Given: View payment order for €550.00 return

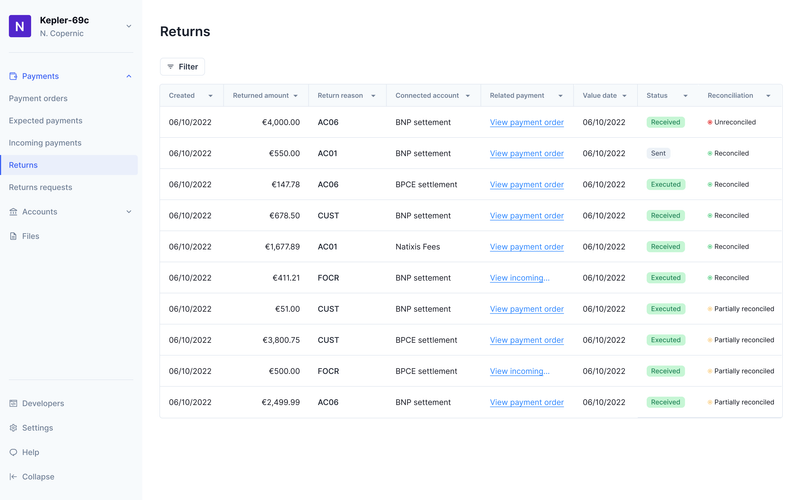Looking at the screenshot, I should [x=527, y=154].
